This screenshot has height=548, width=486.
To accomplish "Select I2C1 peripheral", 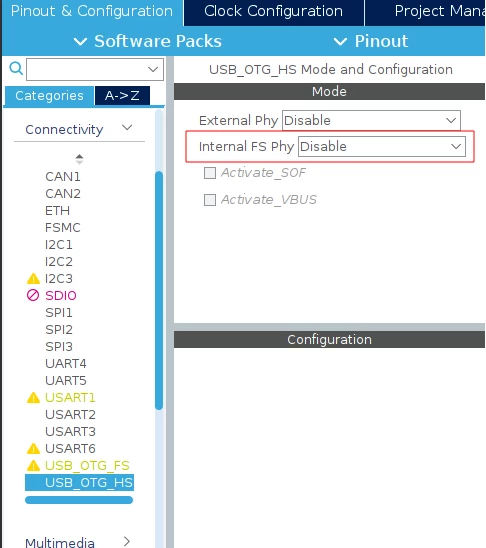I will tap(59, 245).
